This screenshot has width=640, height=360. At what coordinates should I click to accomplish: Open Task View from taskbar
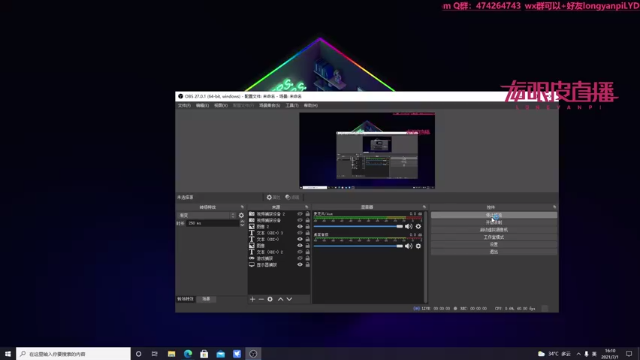[155, 354]
